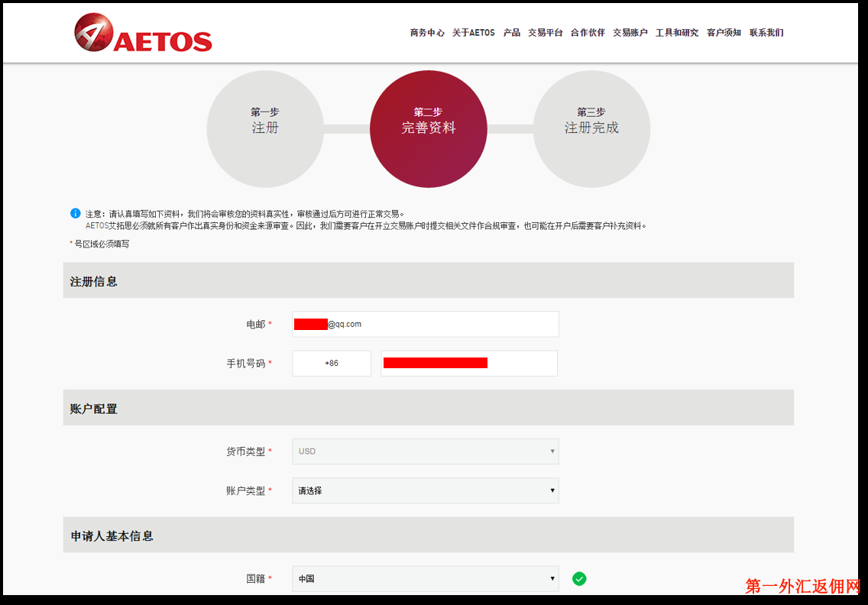Click the 手机号码 field label
Screen dimensions: 868x605
tap(246, 364)
